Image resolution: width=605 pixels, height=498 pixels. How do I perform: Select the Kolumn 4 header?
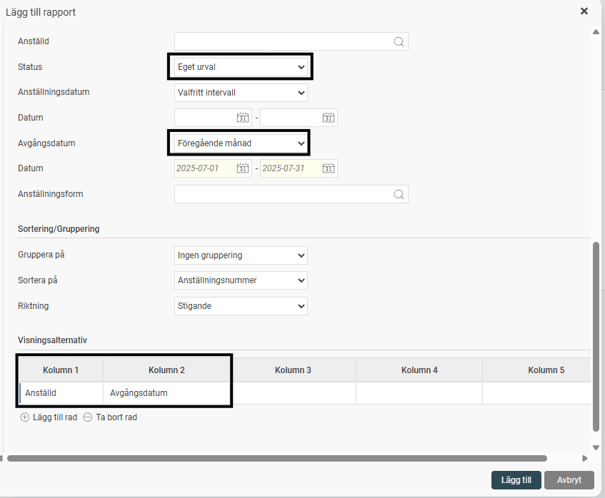coord(419,370)
